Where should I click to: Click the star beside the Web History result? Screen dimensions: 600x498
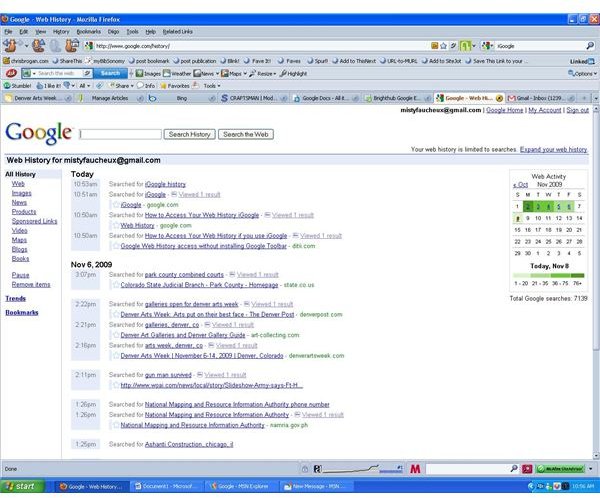(116, 225)
